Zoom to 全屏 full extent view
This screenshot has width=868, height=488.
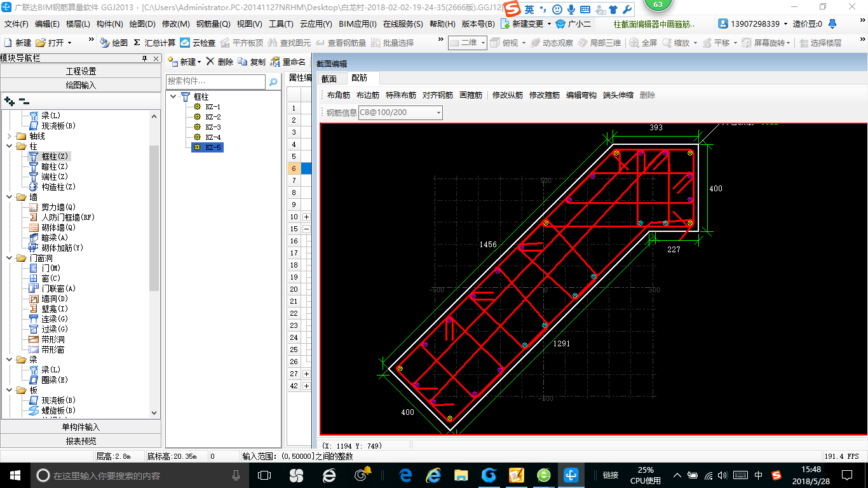coord(643,43)
